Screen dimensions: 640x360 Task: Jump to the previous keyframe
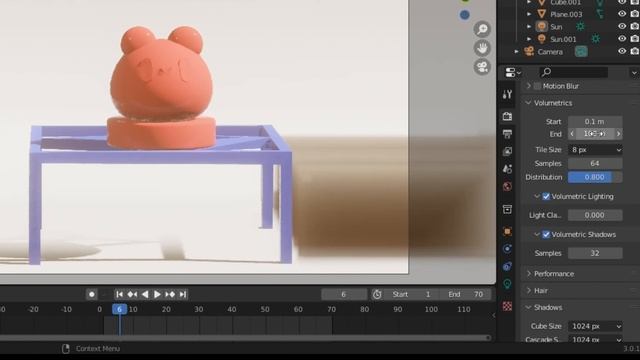click(x=132, y=294)
